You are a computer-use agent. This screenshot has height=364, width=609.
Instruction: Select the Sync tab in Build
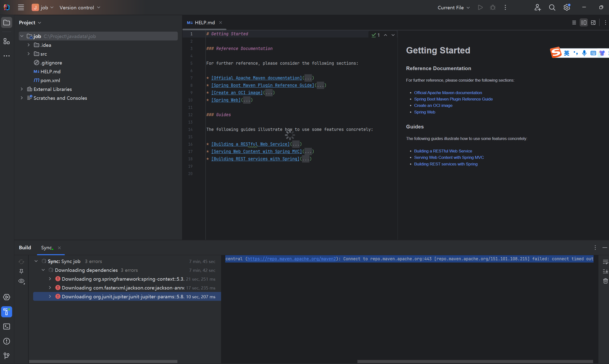click(47, 248)
